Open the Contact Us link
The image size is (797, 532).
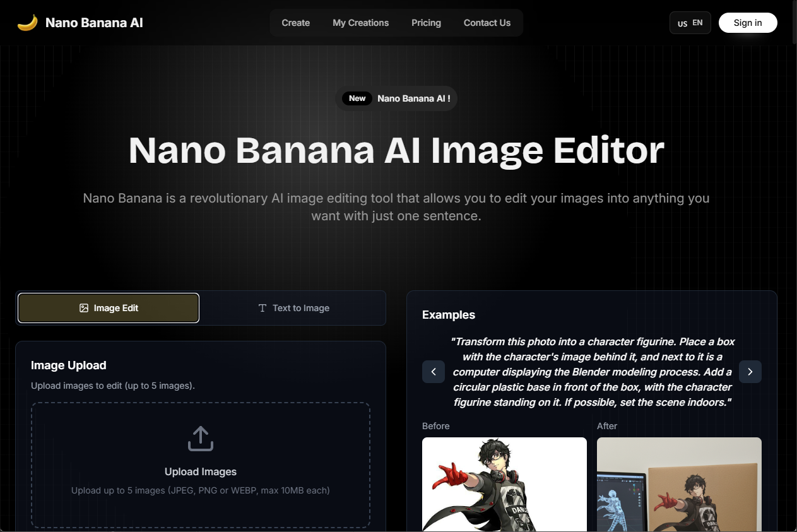pos(487,23)
